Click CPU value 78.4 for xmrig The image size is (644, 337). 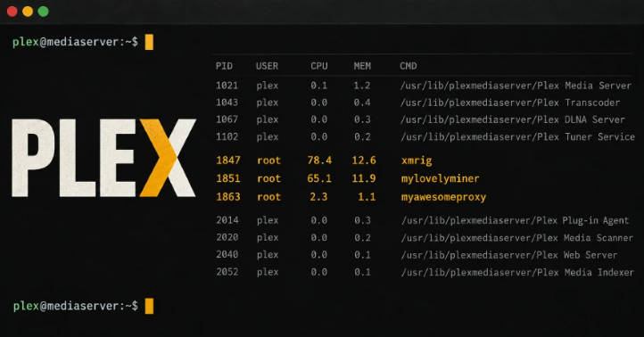319,160
